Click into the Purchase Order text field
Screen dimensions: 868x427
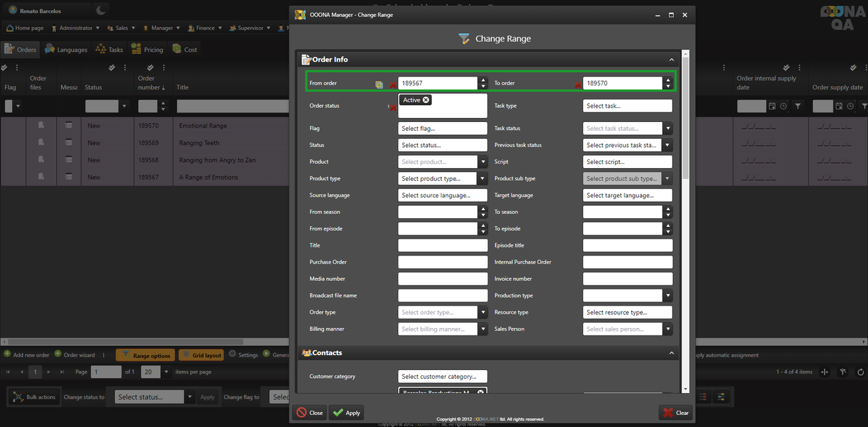tap(442, 262)
